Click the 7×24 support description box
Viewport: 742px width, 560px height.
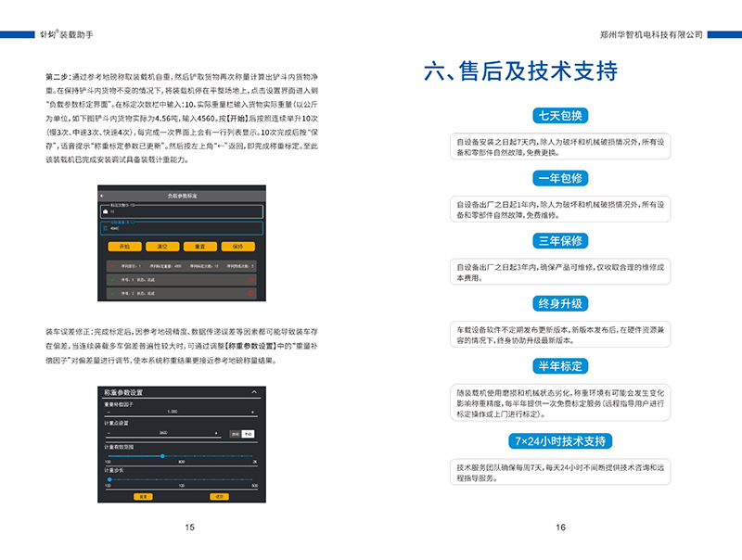(560, 472)
